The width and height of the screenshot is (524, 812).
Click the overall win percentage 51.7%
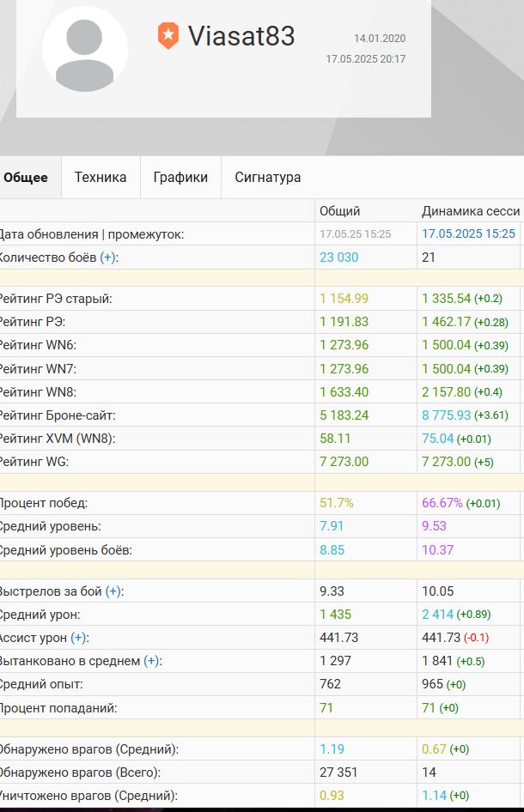[x=337, y=503]
